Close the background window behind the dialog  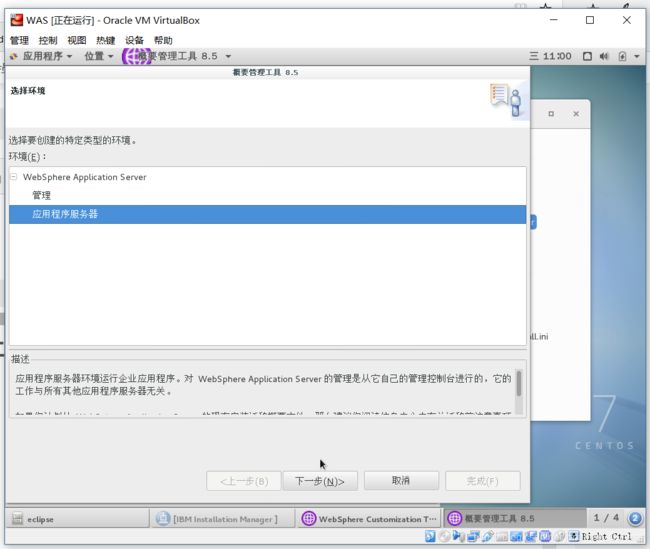click(576, 114)
